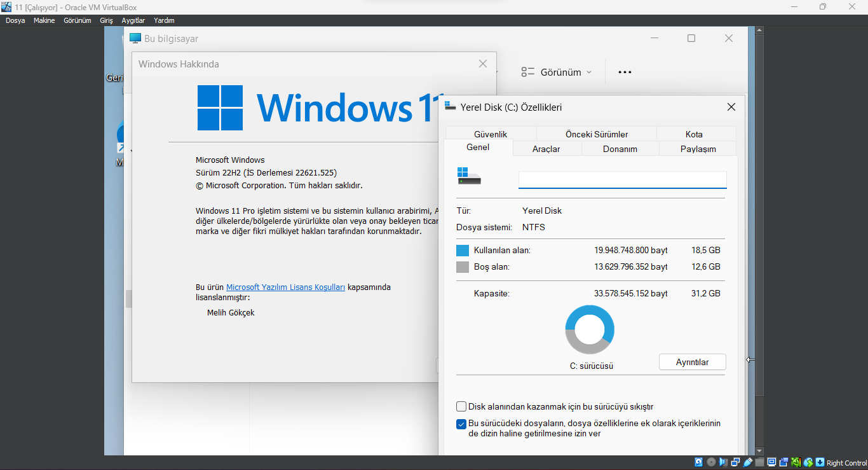Expand the Görünüm dropdown chevron in Explorer
Viewport: 868px width, 470px height.
[589, 73]
